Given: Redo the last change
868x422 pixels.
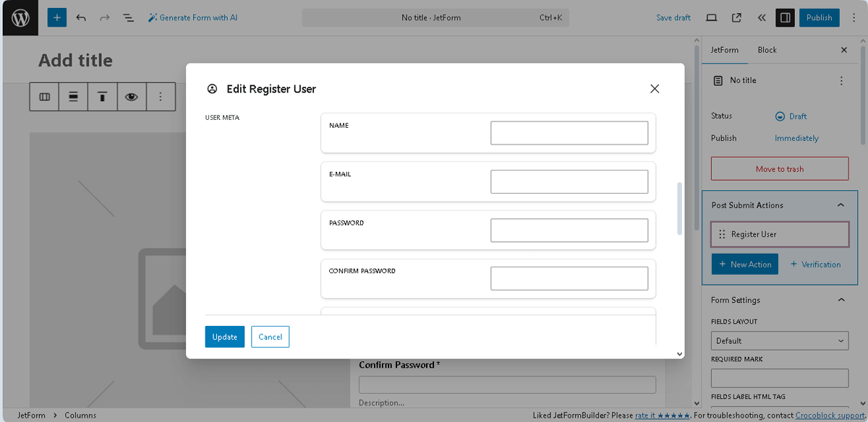Looking at the screenshot, I should (105, 17).
